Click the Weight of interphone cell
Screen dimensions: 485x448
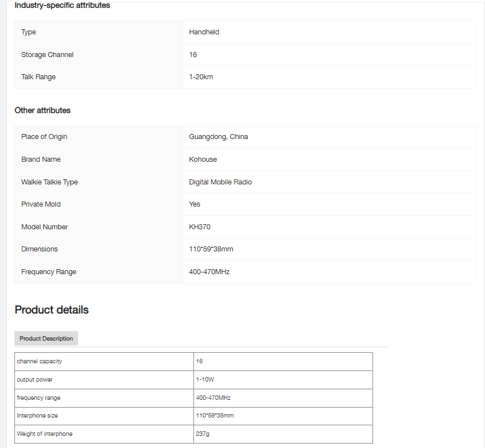click(x=44, y=434)
